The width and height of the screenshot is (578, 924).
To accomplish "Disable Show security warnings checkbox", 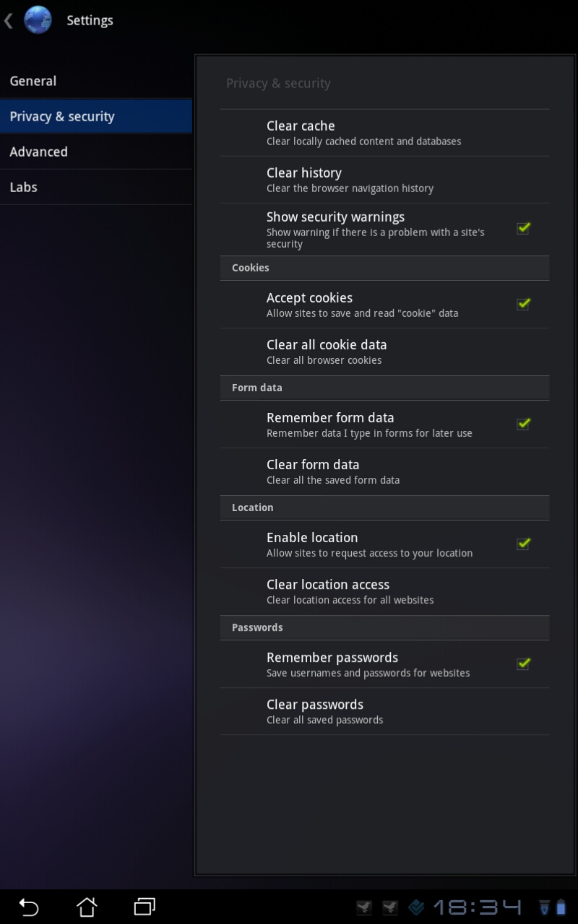I will (523, 228).
